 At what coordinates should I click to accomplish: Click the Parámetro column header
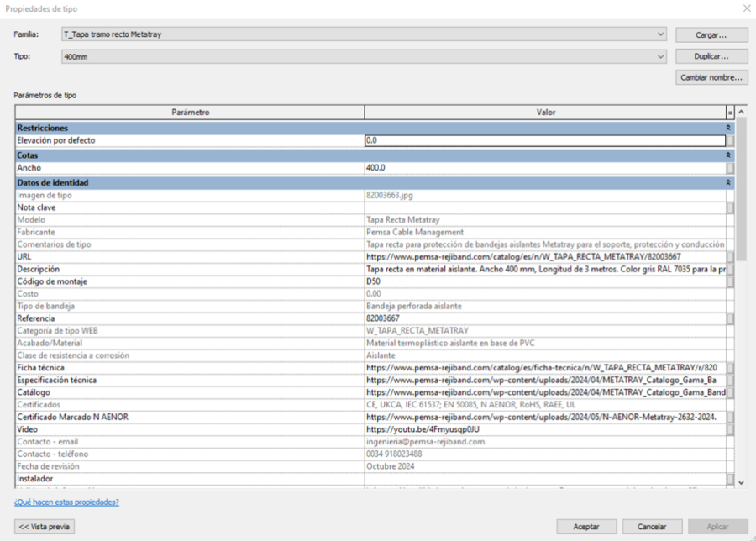tap(190, 112)
